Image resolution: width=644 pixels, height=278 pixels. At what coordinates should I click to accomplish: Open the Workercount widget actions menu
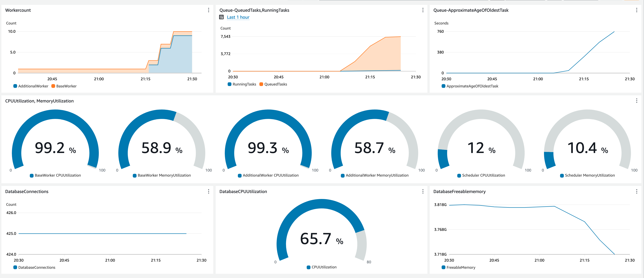[209, 10]
